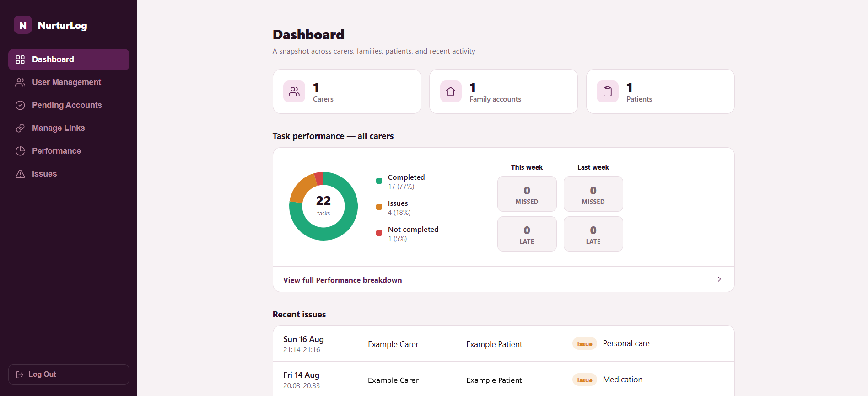Open the Issues page from sidebar
The height and width of the screenshot is (396, 868).
click(69, 174)
